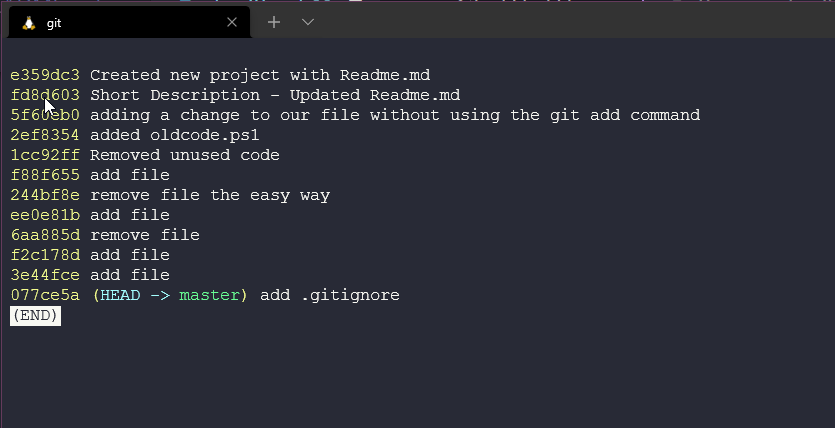The image size is (835, 428).
Task: Expand the new tab profile dropdown
Action: tap(308, 22)
